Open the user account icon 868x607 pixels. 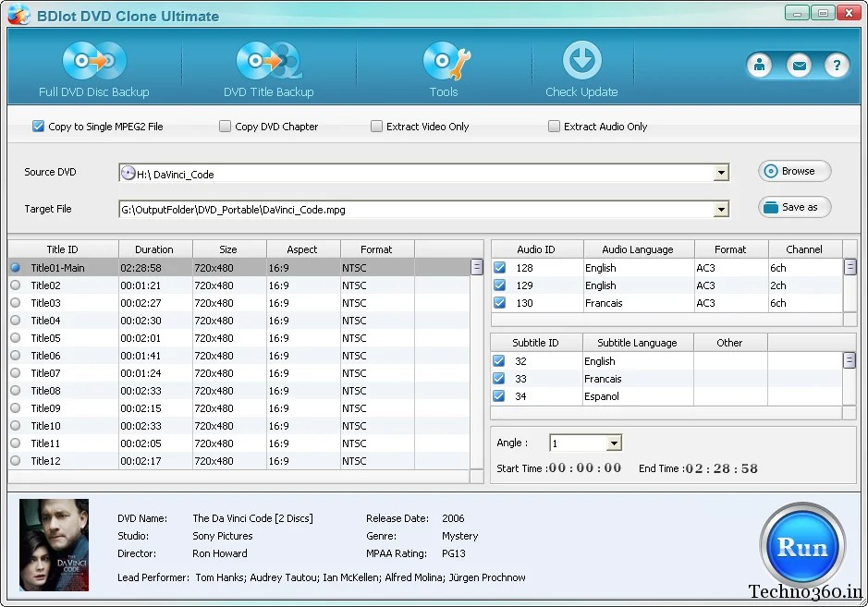760,66
